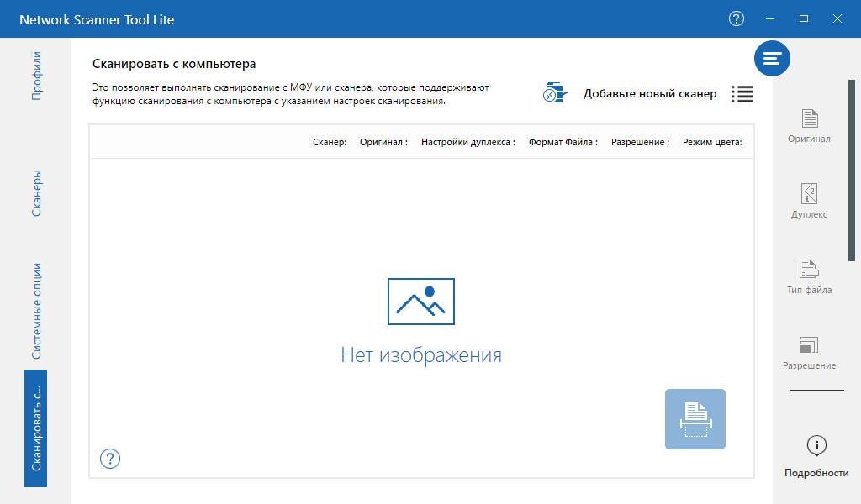Click the 'Нет изображения' text
The height and width of the screenshot is (504, 861).
pos(421,354)
